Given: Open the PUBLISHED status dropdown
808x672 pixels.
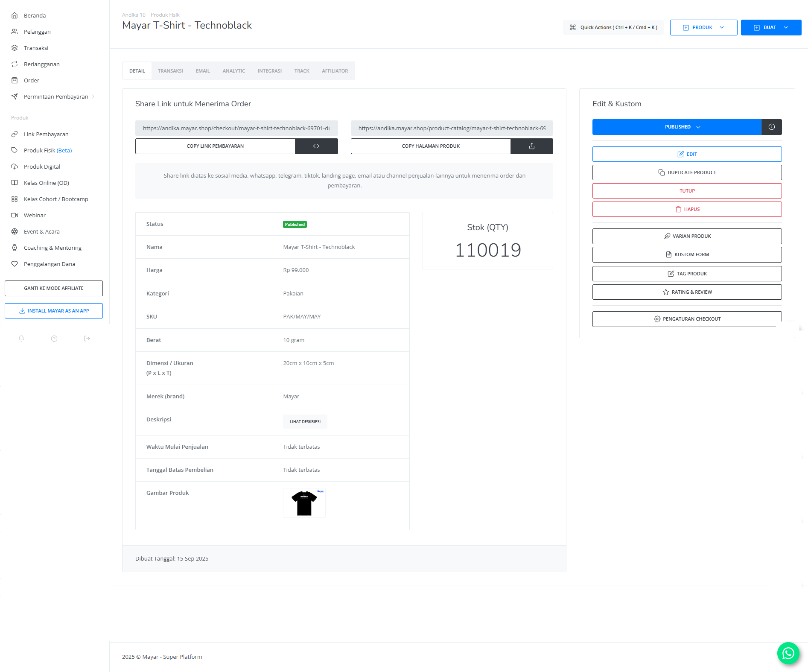Looking at the screenshot, I should 677,127.
